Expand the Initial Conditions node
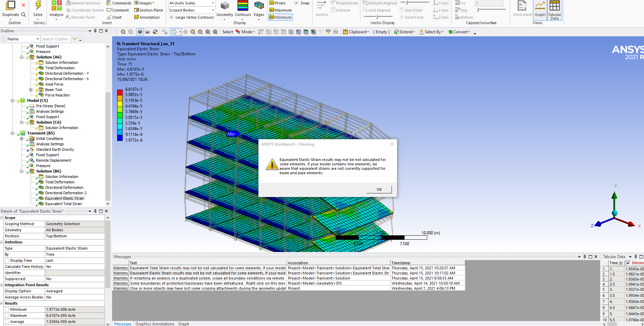This screenshot has width=644, height=326. [22, 139]
